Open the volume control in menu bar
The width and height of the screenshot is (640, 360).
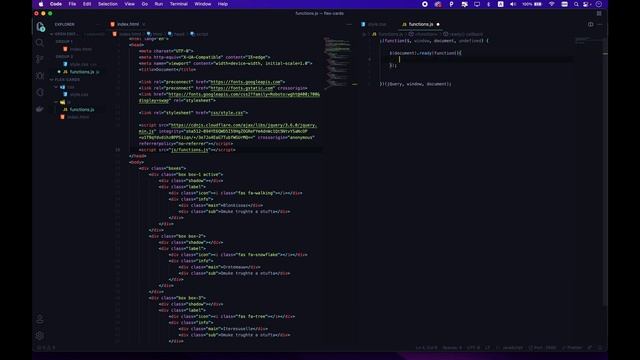tap(513, 4)
